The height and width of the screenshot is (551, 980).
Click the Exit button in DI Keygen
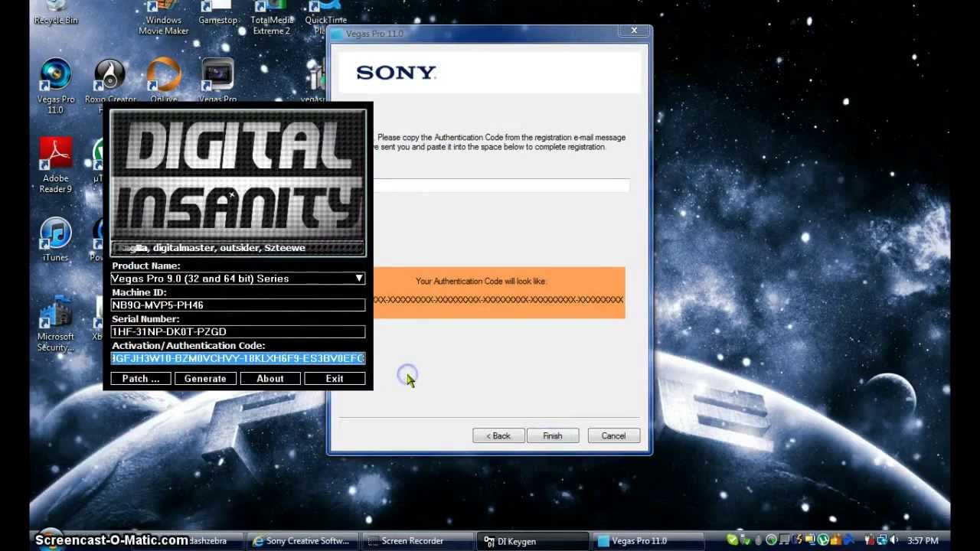pos(335,379)
